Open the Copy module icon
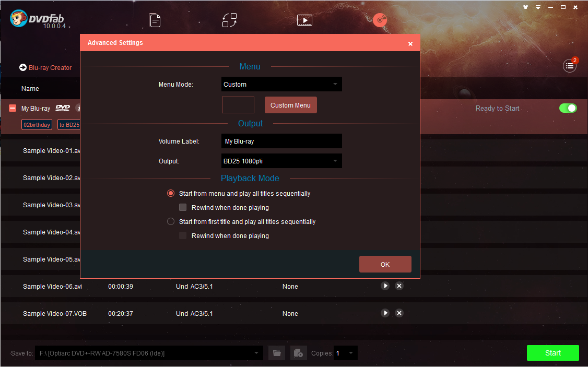Screen dimensions: 588x367 155,20
